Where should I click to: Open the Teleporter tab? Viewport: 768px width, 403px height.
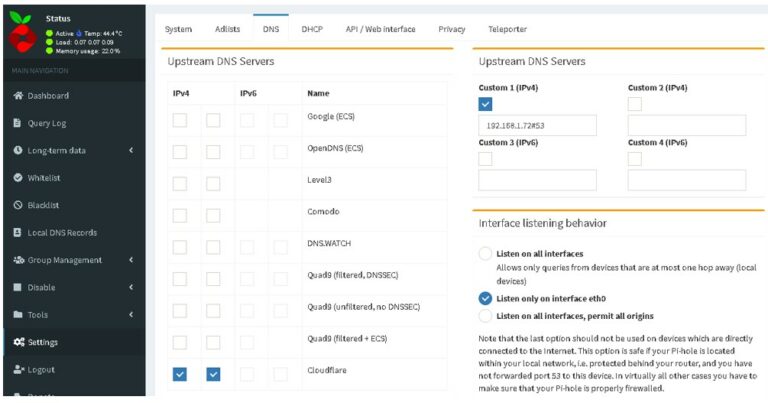508,30
